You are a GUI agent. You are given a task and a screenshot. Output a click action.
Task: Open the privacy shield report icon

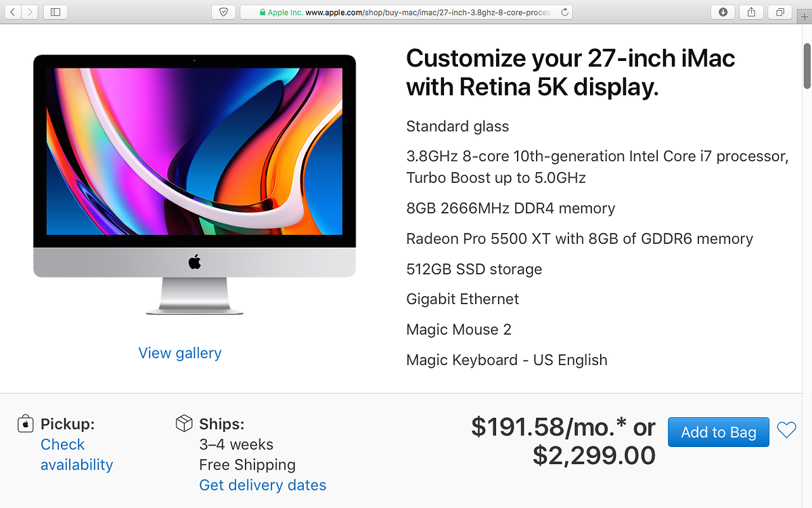pyautogui.click(x=223, y=12)
